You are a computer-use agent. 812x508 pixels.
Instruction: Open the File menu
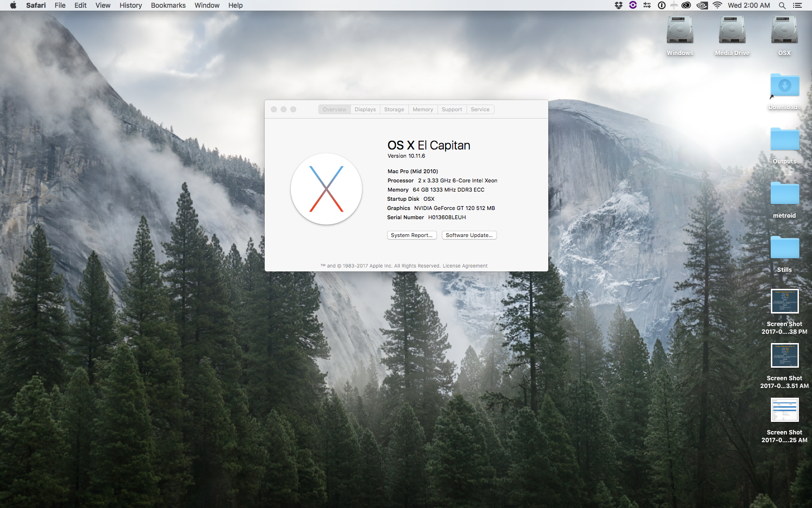pyautogui.click(x=60, y=5)
